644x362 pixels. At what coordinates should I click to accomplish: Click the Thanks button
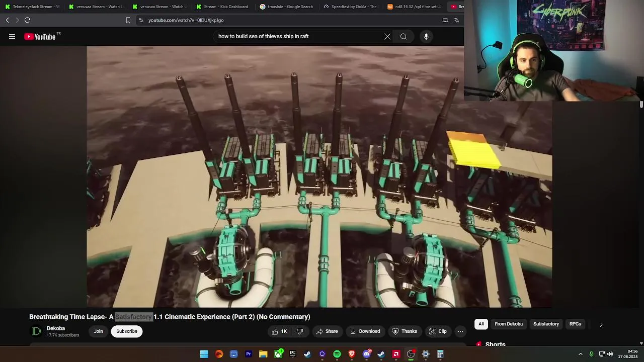click(x=405, y=331)
